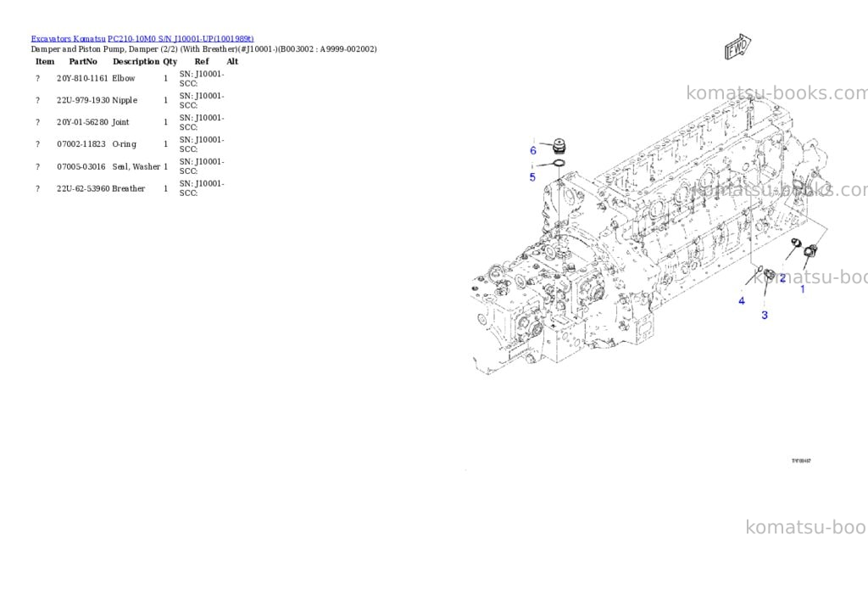This screenshot has height=615, width=868.
Task: Select part number 20Y-01-56280
Action: (x=82, y=122)
